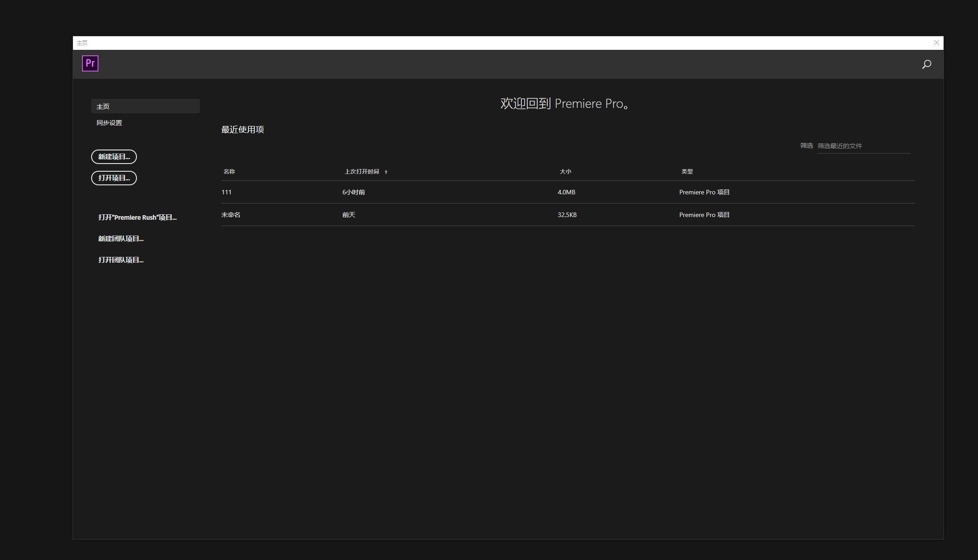This screenshot has height=560, width=978.
Task: Open recent project named 未命名
Action: [231, 215]
